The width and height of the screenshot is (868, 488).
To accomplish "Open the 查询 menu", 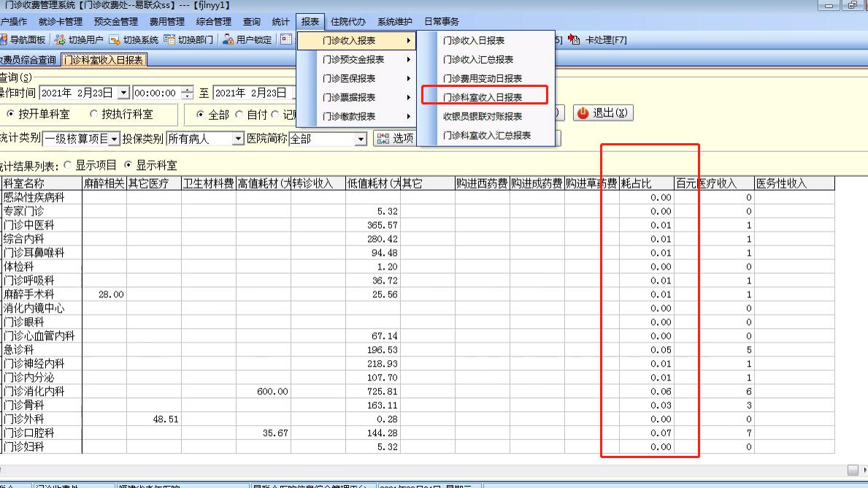I will pos(251,22).
